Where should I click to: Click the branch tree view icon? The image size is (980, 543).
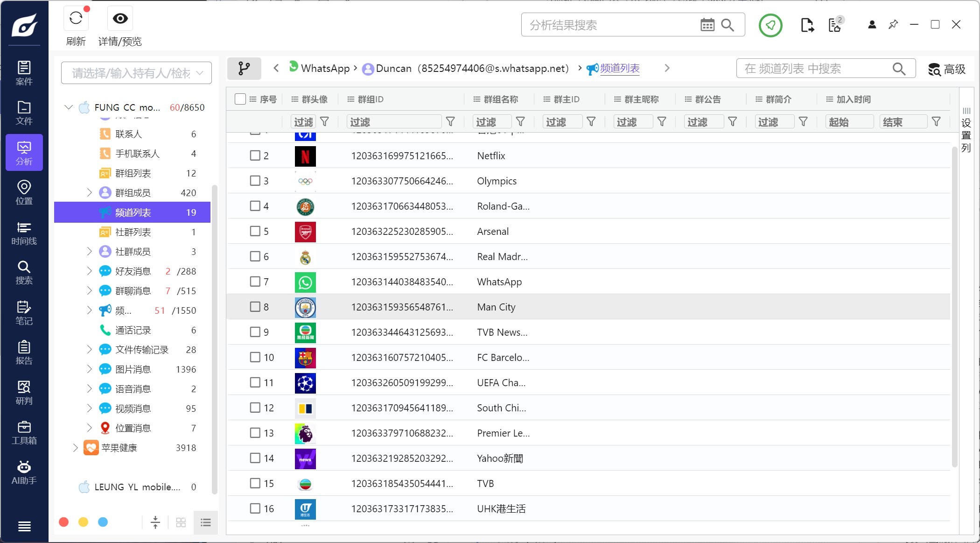tap(244, 69)
